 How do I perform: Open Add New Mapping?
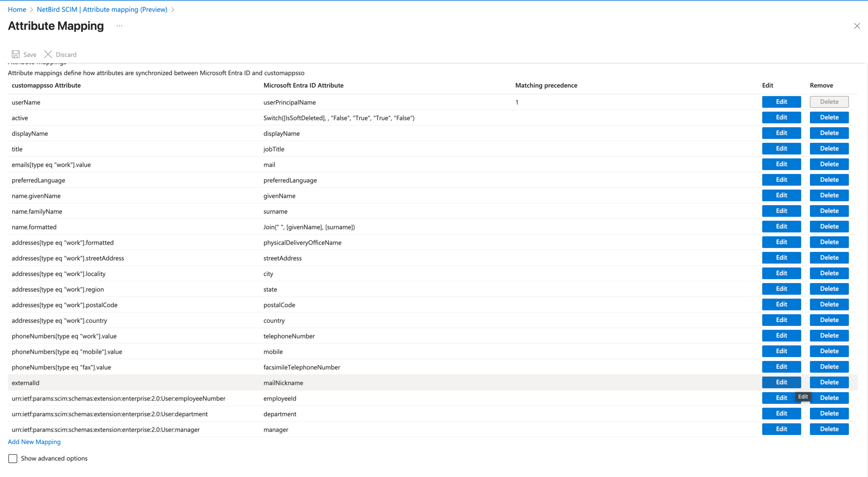[34, 441]
